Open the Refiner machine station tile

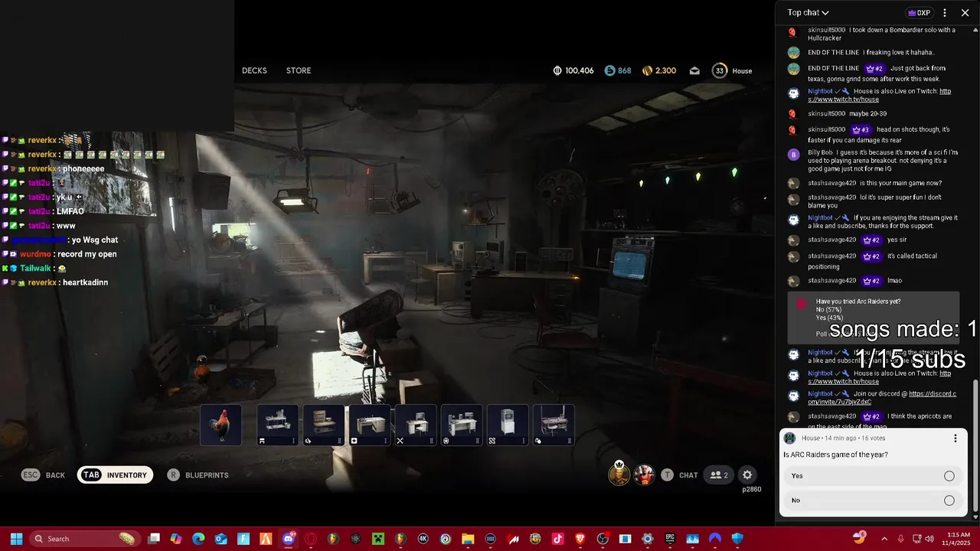click(507, 425)
